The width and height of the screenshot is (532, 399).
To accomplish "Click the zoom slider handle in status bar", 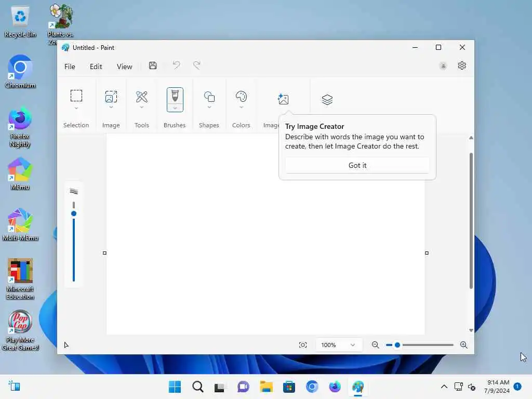I will (x=397, y=345).
